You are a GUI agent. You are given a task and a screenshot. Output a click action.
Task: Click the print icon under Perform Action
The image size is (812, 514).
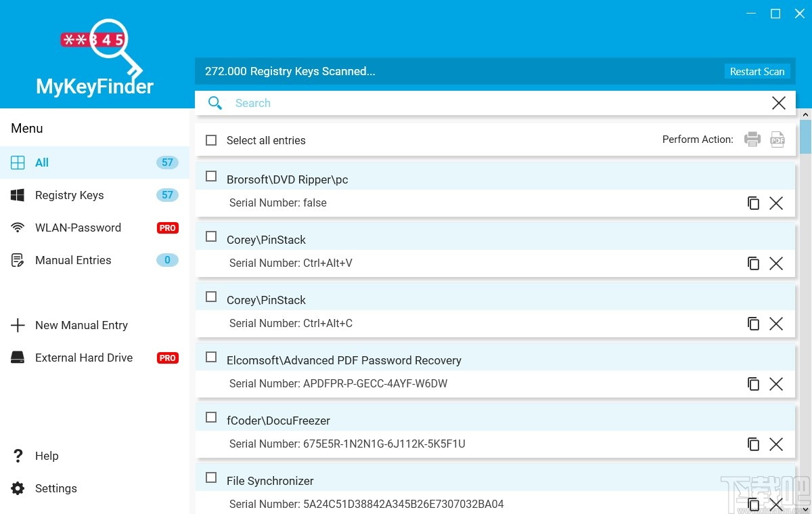(x=752, y=140)
